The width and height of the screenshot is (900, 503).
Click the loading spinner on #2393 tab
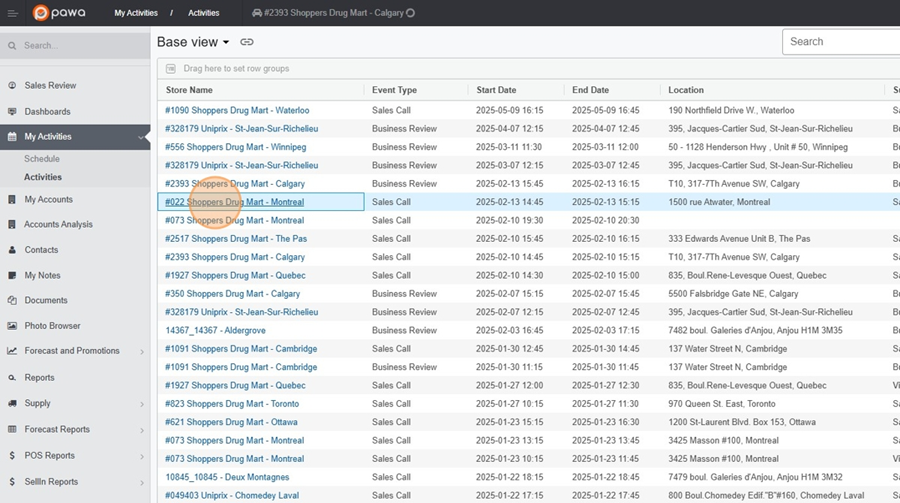410,13
